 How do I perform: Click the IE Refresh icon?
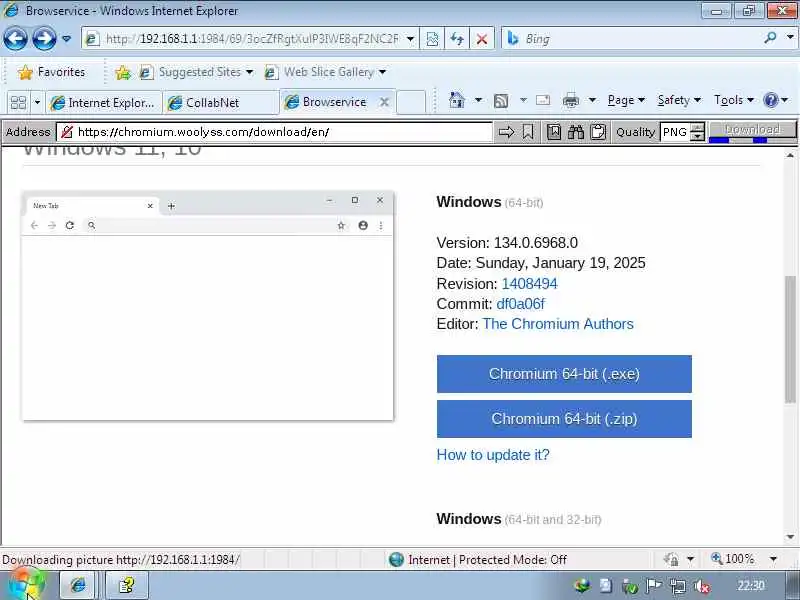tap(457, 39)
